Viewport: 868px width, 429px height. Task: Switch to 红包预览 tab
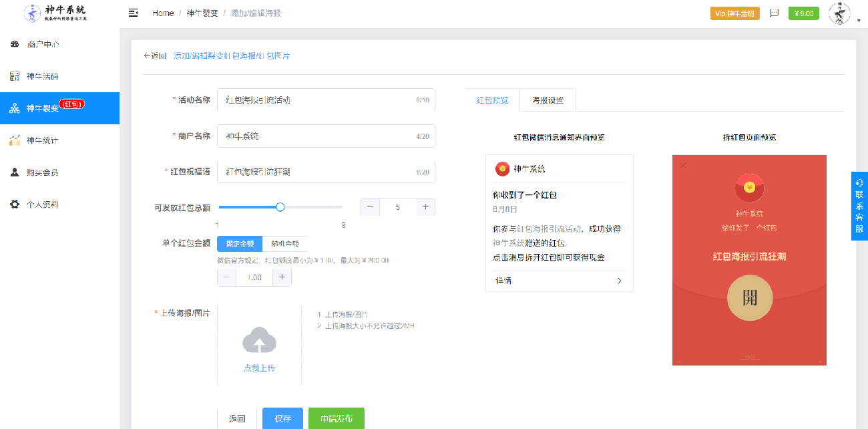(x=493, y=100)
